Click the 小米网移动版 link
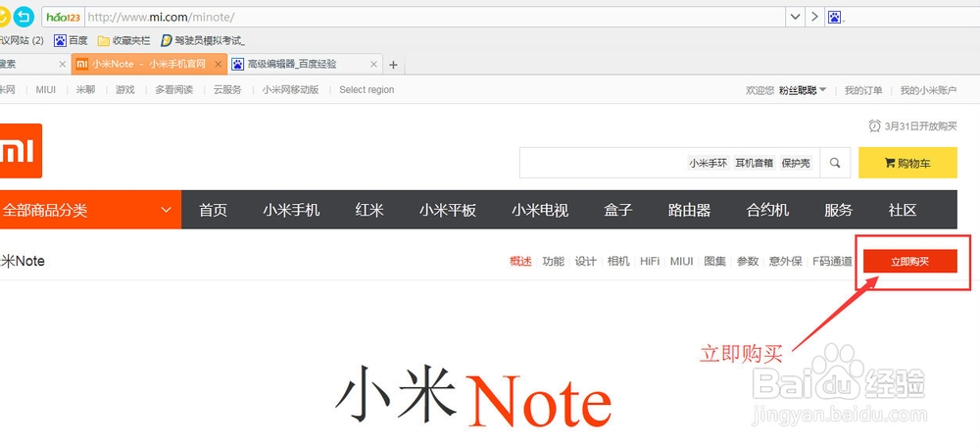The width and height of the screenshot is (980, 448). pos(291,90)
